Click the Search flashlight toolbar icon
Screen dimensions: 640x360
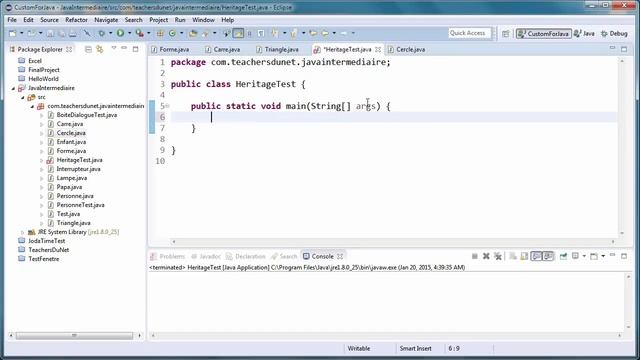coord(205,33)
